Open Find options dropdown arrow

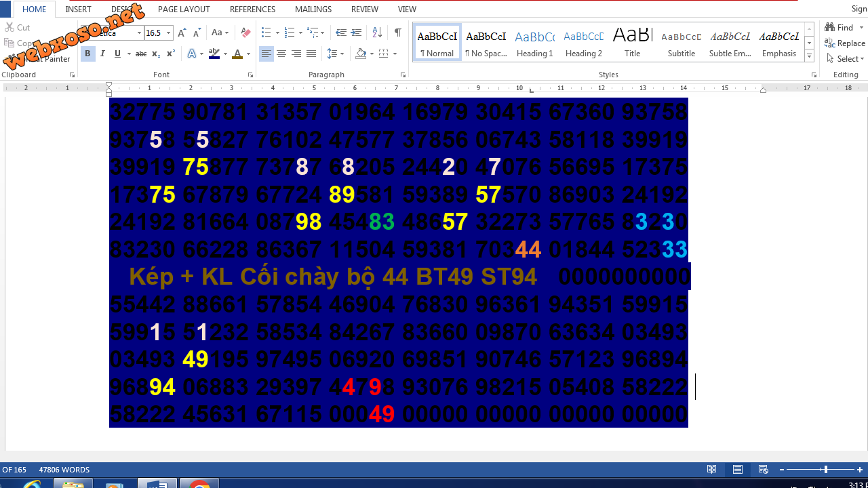pos(861,28)
